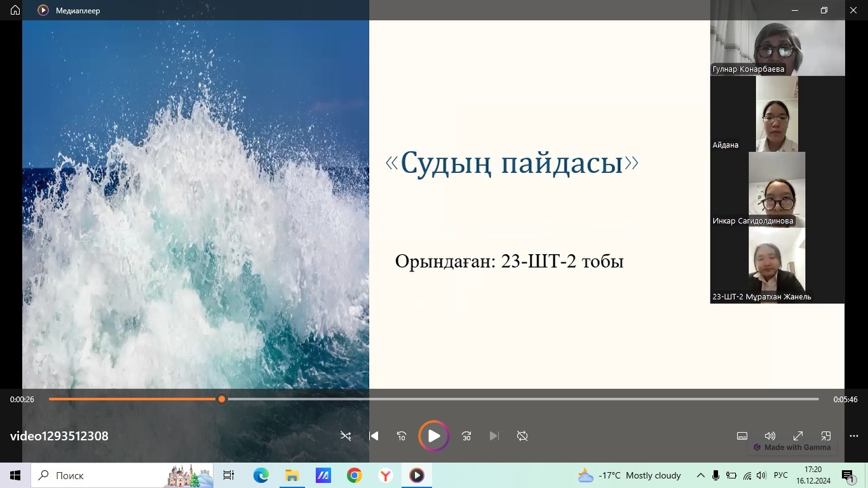Open the player volume control
This screenshot has width=868, height=488.
[x=770, y=436]
